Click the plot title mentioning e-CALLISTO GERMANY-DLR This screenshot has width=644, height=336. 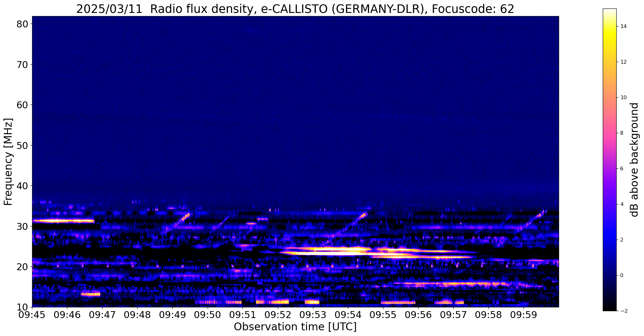click(295, 9)
